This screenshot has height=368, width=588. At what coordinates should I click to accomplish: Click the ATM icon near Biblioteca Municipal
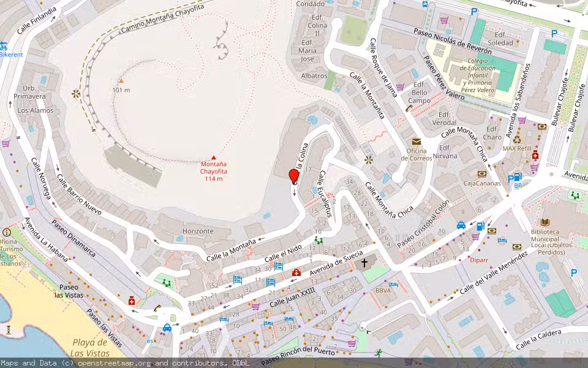click(516, 247)
